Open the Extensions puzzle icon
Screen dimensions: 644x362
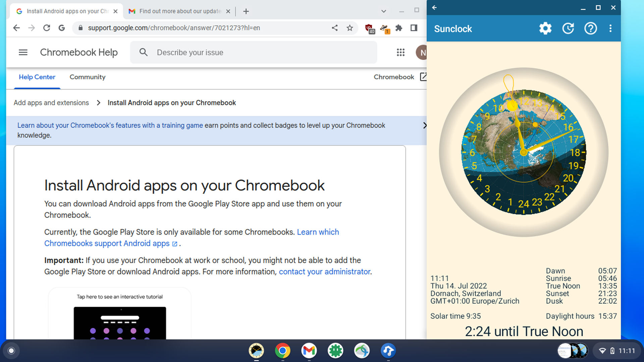pos(399,28)
